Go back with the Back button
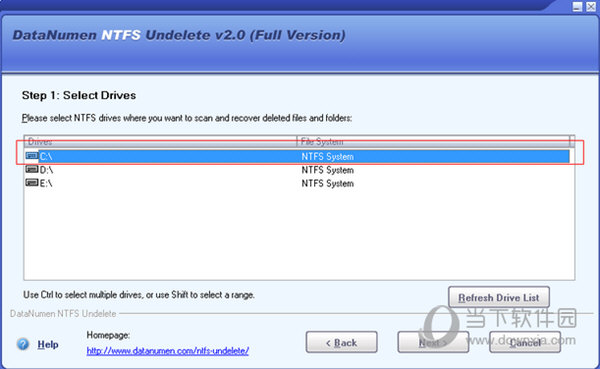Image resolution: width=600 pixels, height=369 pixels. pyautogui.click(x=341, y=342)
